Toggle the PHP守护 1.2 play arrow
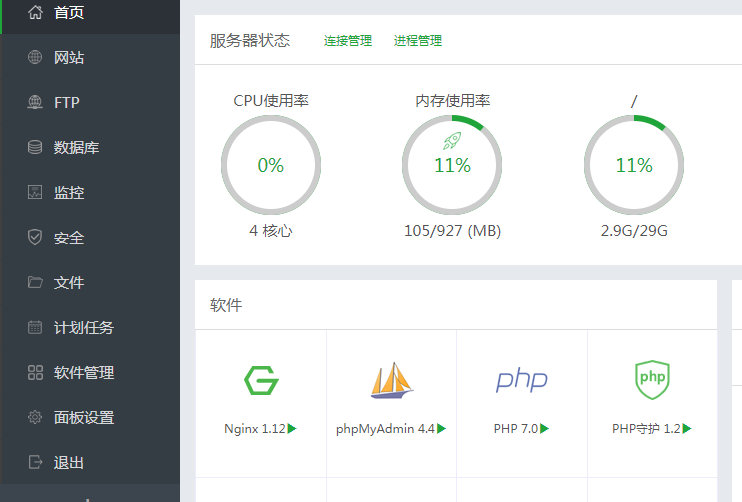 click(x=687, y=429)
